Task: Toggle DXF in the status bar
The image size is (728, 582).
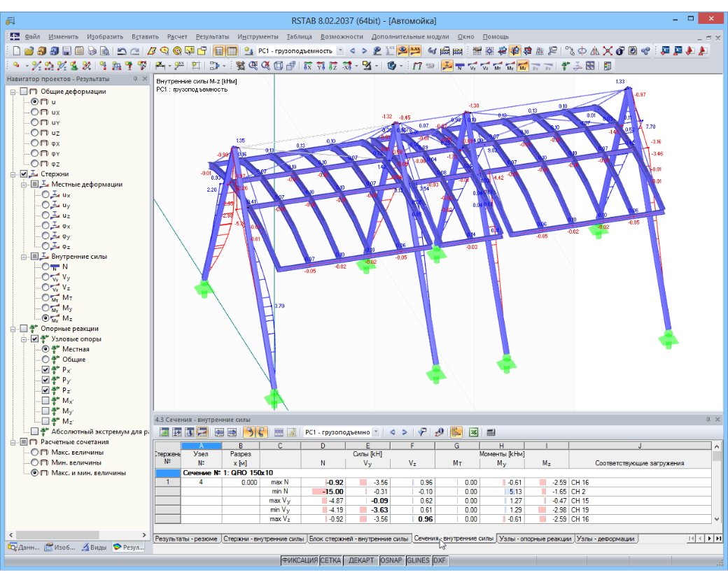Action: [439, 560]
